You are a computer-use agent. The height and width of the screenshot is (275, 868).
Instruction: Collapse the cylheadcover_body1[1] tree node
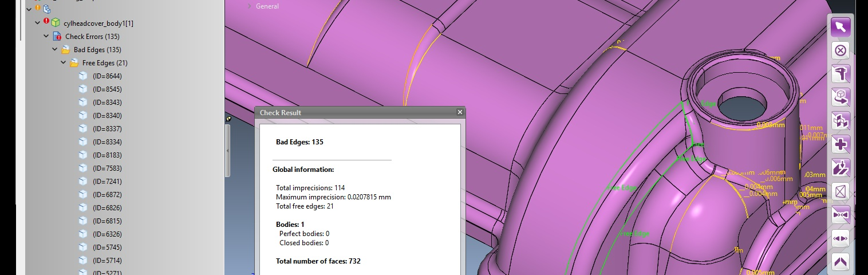[x=38, y=23]
